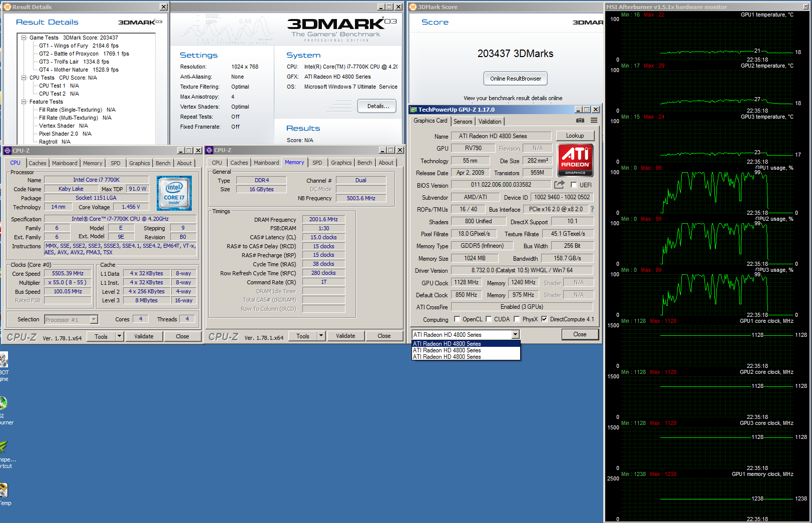Select GT2 - Battle of Proxycon row
The height and width of the screenshot is (523, 812).
pos(84,54)
